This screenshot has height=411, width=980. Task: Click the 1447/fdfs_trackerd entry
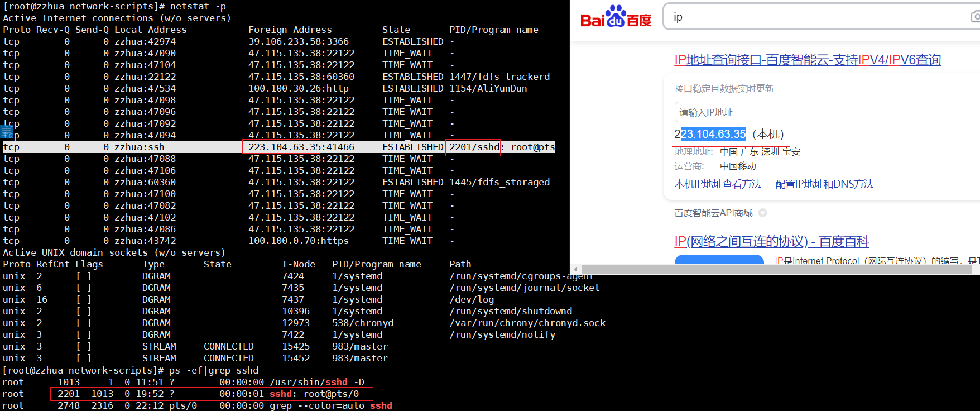click(499, 77)
